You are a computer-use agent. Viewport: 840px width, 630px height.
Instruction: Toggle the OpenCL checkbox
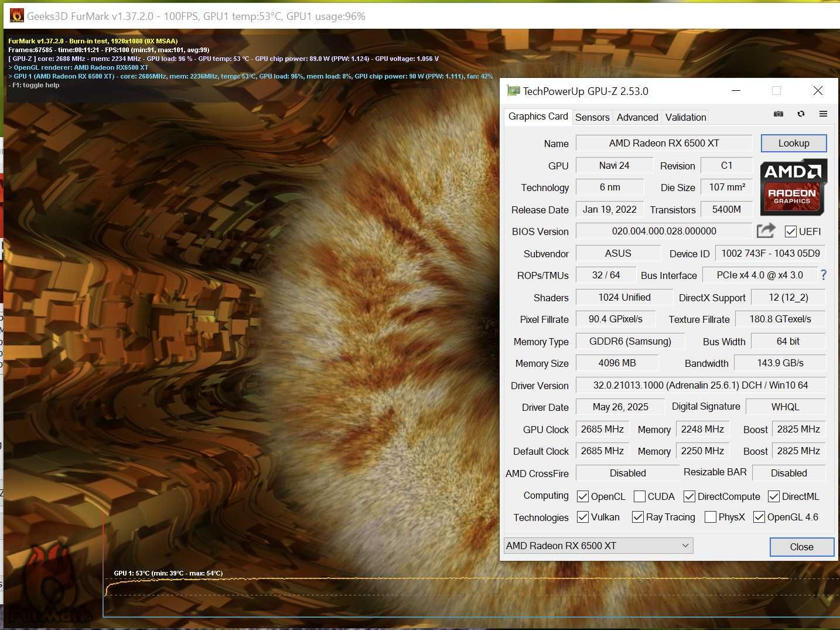(582, 496)
